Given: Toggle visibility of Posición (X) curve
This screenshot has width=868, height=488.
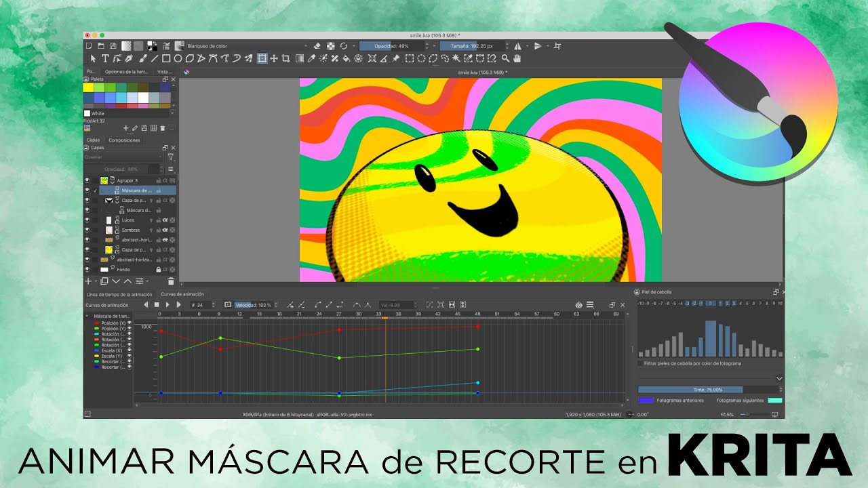Looking at the screenshot, I should click(x=129, y=323).
